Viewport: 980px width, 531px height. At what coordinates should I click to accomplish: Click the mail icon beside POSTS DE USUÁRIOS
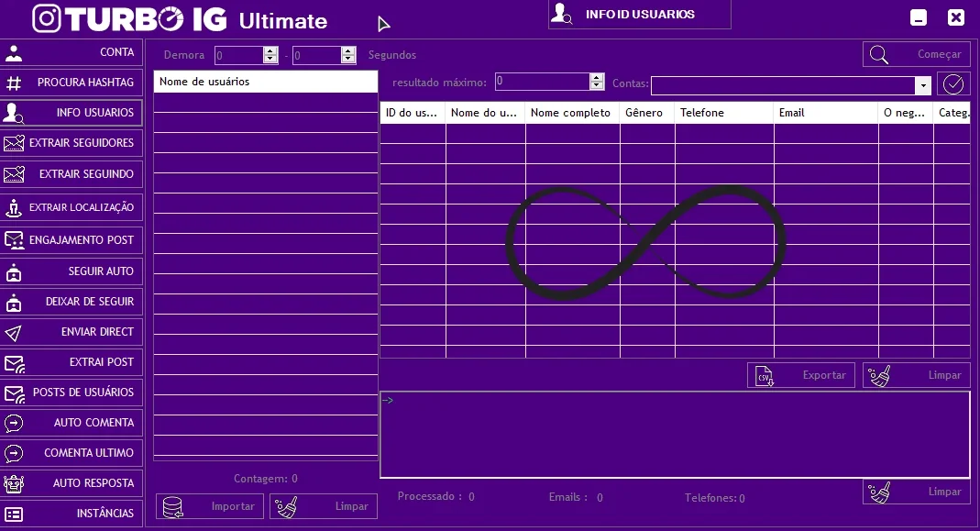[14, 393]
